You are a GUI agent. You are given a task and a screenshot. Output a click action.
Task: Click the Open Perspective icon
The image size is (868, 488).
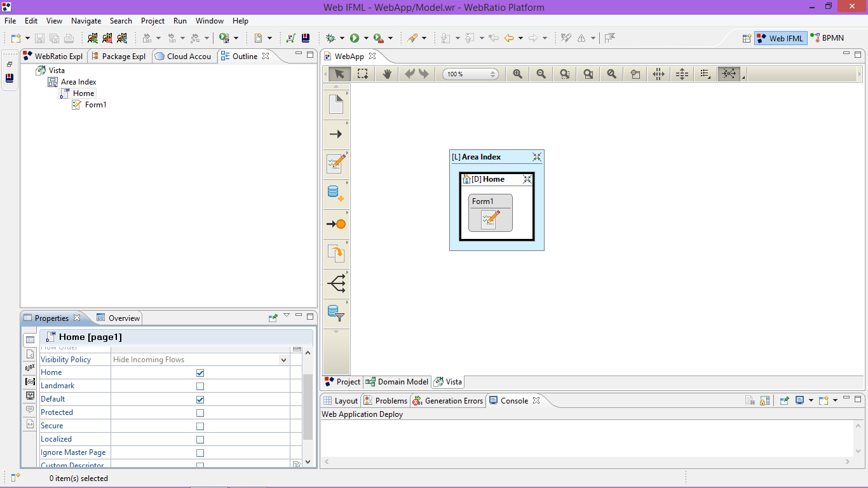coord(747,38)
